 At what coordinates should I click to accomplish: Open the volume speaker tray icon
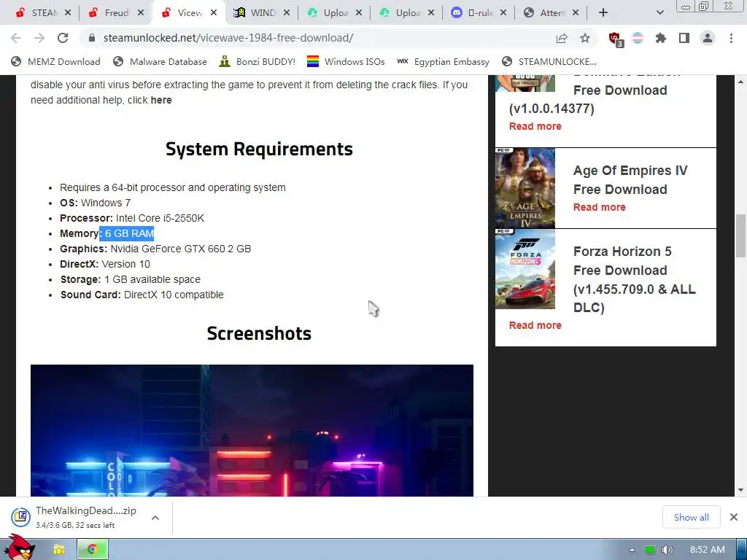(667, 550)
